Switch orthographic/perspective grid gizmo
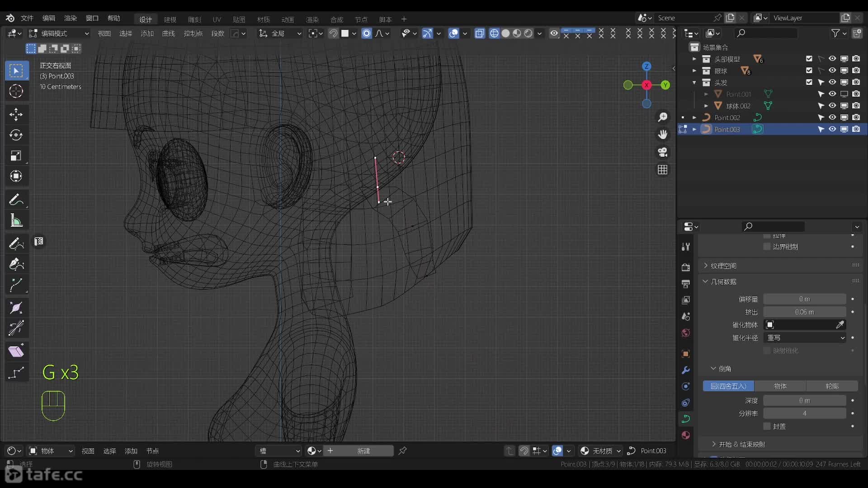868x488 pixels. click(x=663, y=170)
